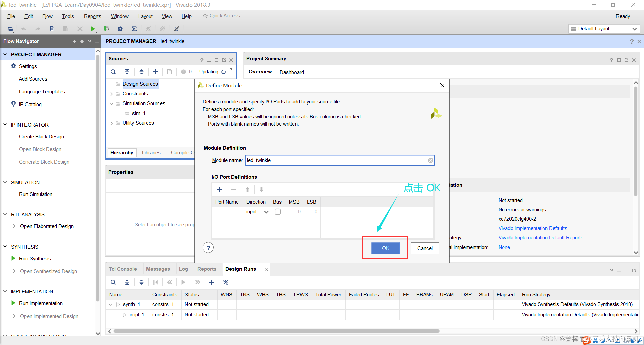Open the Dashboard tab in Project Summary
Image resolution: width=644 pixels, height=345 pixels.
coord(292,72)
